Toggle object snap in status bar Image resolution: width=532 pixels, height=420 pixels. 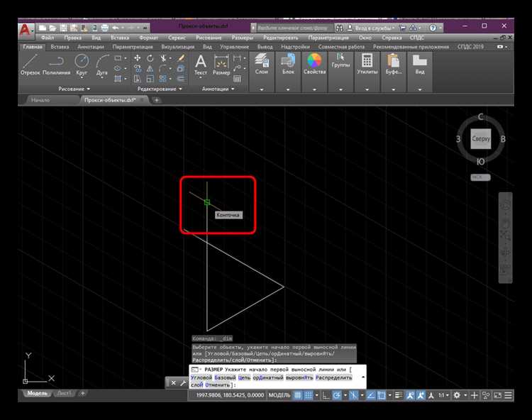382,395
